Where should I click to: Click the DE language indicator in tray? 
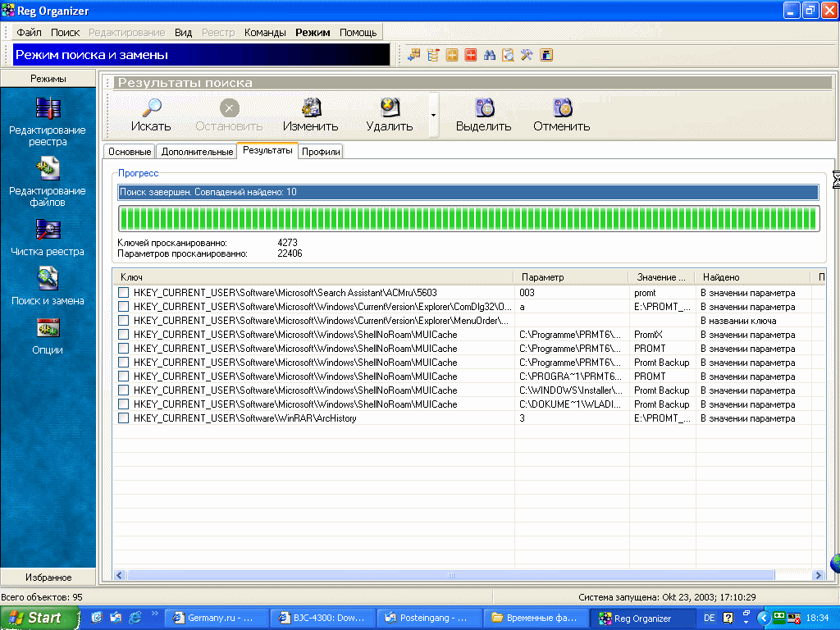pos(710,618)
